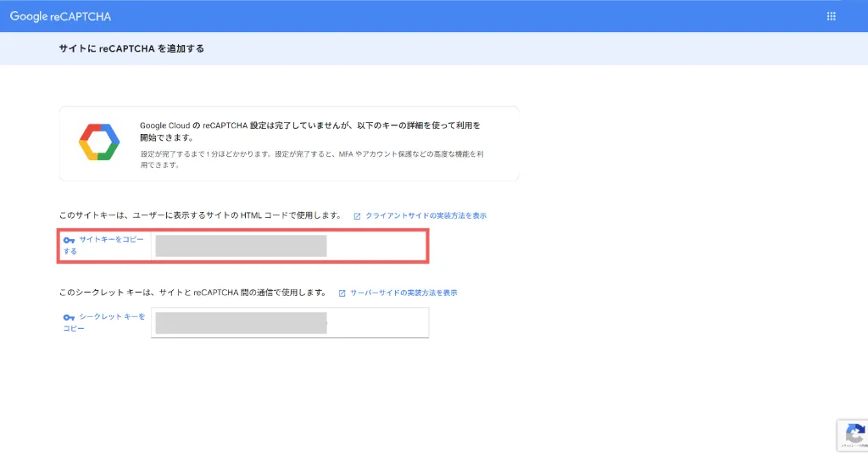Click the key icon beside シークレット キーをコピー
The width and height of the screenshot is (868, 457).
(70, 317)
